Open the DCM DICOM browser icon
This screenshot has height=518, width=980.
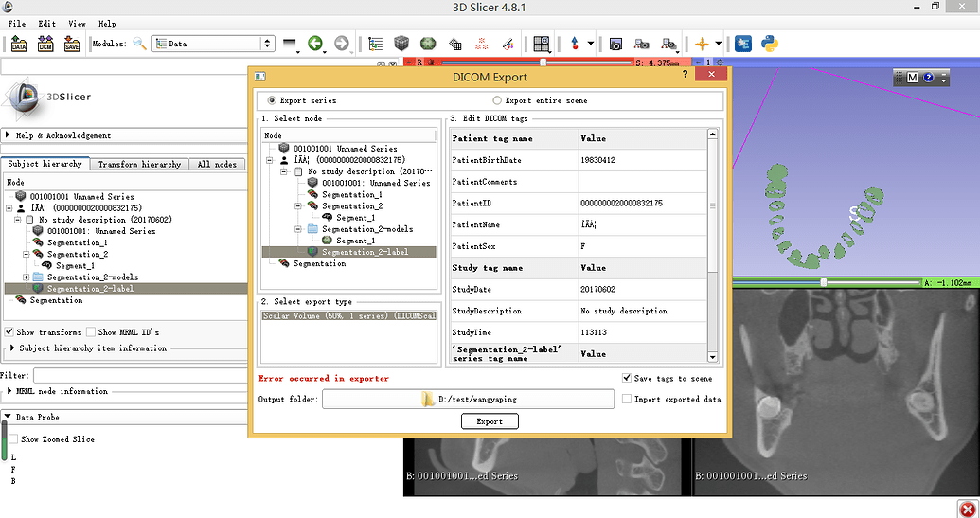(x=45, y=44)
